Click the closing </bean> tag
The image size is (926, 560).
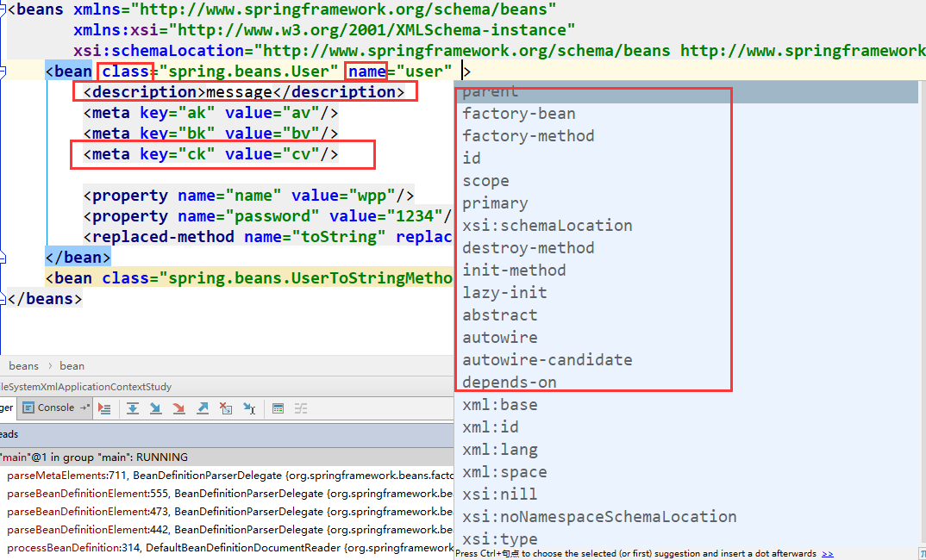[78, 258]
